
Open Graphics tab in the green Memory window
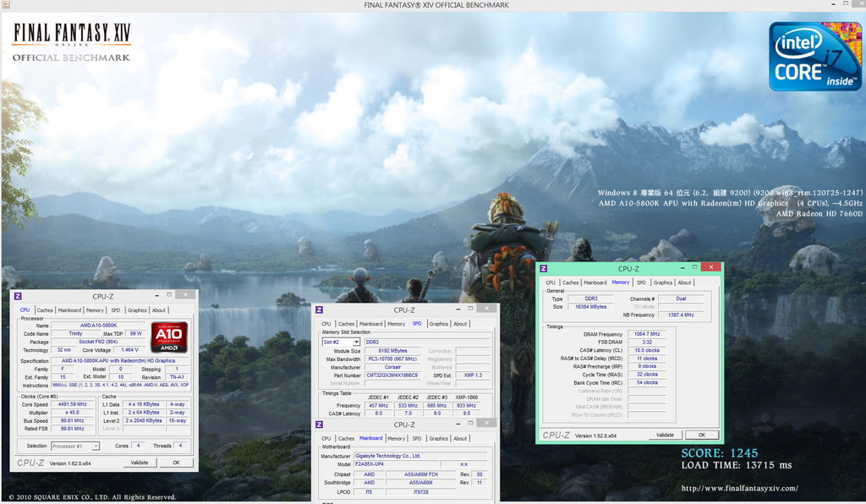coord(663,282)
